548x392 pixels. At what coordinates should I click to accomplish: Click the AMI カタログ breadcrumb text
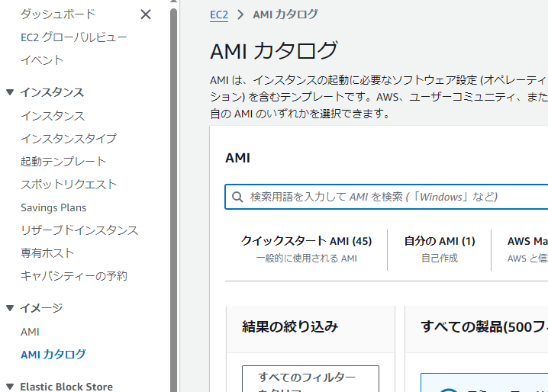point(285,14)
